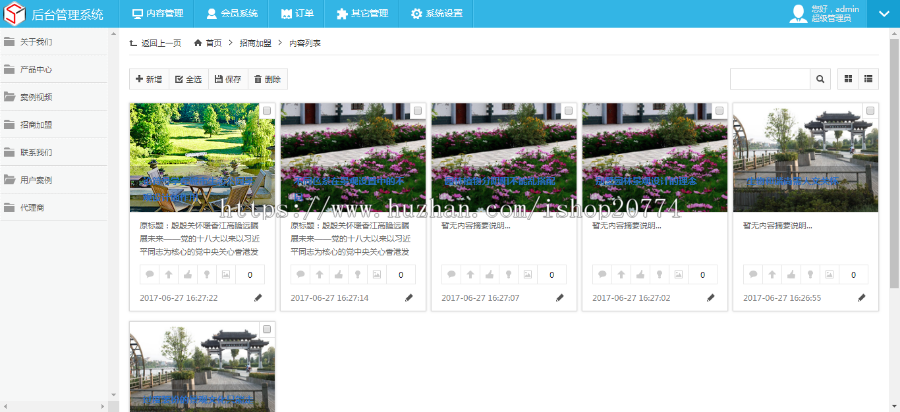Click up-arrow icon on fifth card
Viewport: 900px width, 412px height.
tap(771, 275)
